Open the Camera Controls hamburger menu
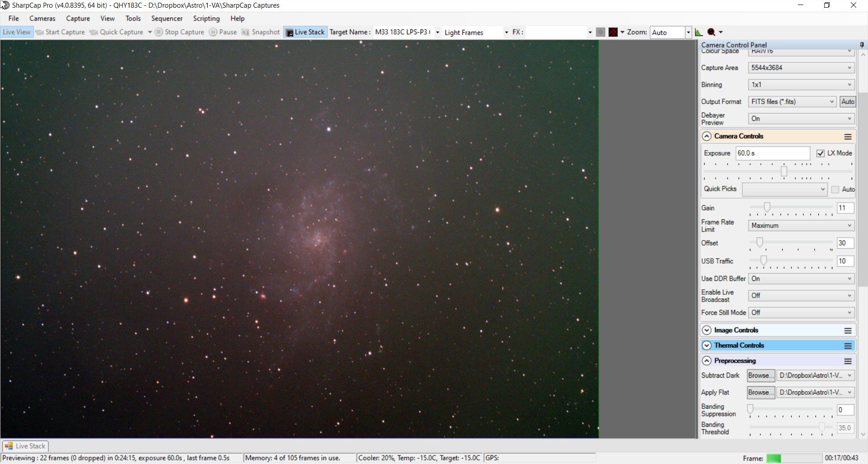The image size is (868, 464). (x=848, y=137)
